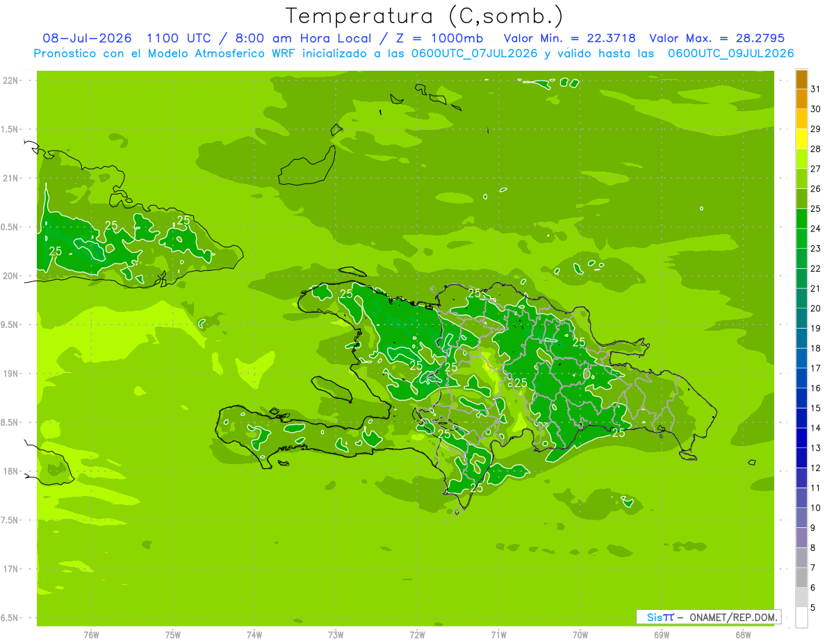Click the "73W" longitude axis label
This screenshot has height=644, width=834.
click(x=336, y=635)
